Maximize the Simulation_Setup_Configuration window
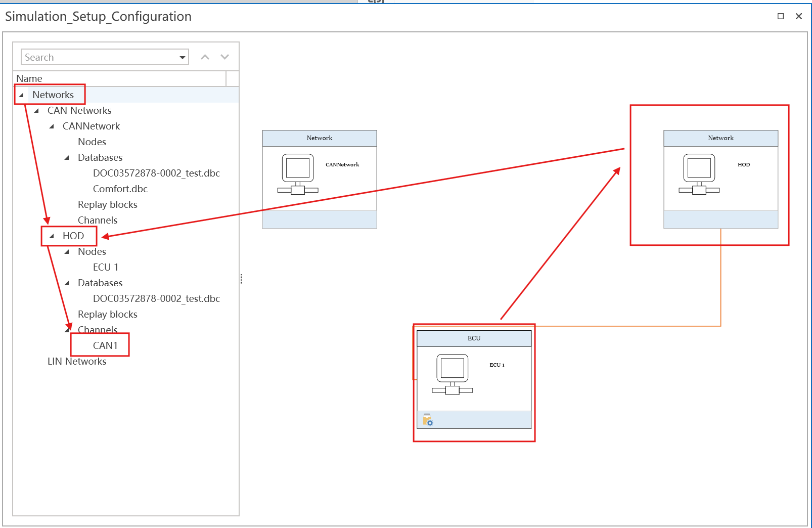The image size is (812, 528). click(780, 16)
